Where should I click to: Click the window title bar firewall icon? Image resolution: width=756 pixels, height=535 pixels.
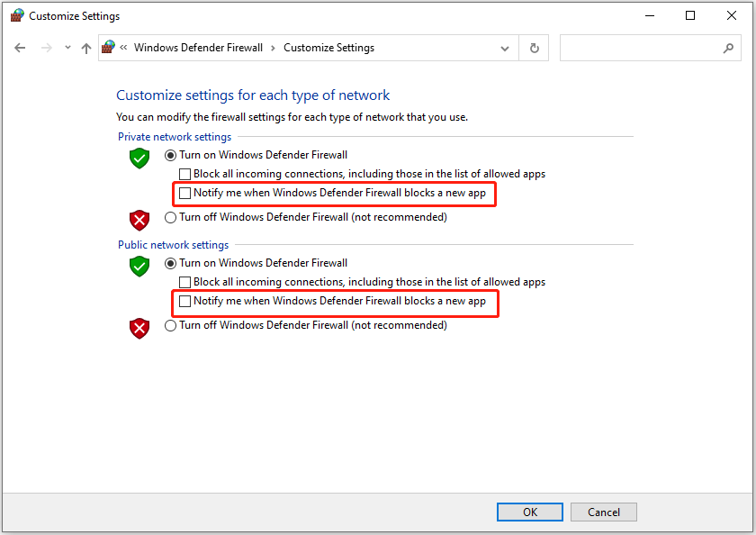point(17,15)
